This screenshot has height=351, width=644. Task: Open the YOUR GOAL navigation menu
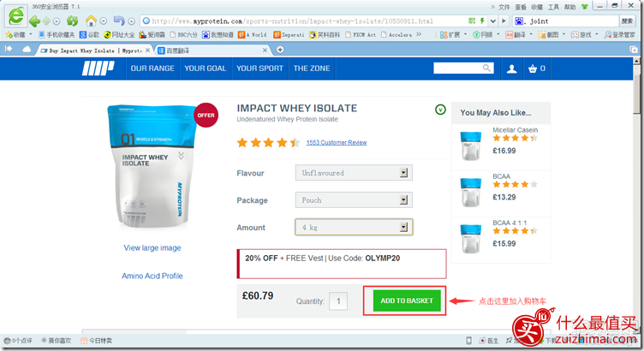pos(206,68)
